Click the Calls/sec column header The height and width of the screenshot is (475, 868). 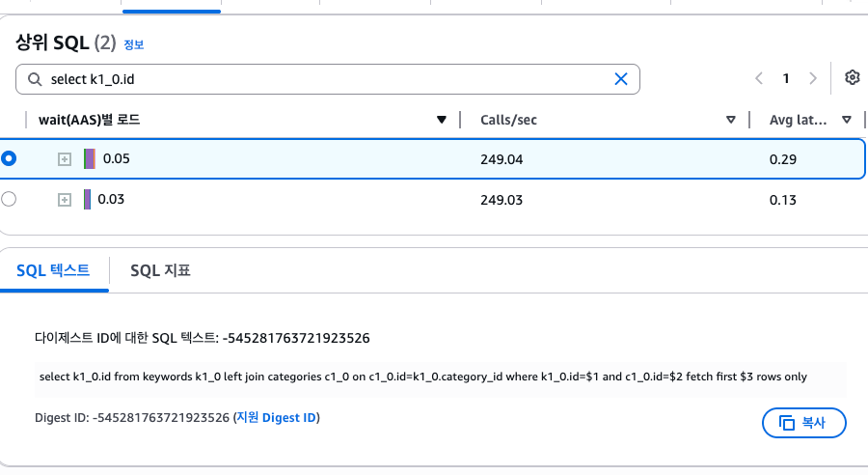(508, 120)
